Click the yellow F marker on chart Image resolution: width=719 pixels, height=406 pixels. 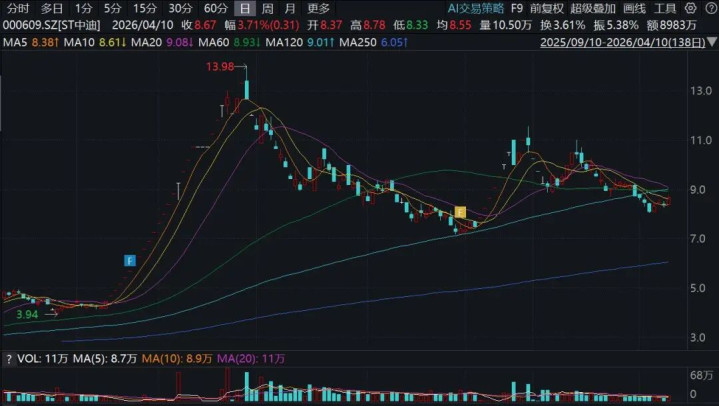coord(460,212)
